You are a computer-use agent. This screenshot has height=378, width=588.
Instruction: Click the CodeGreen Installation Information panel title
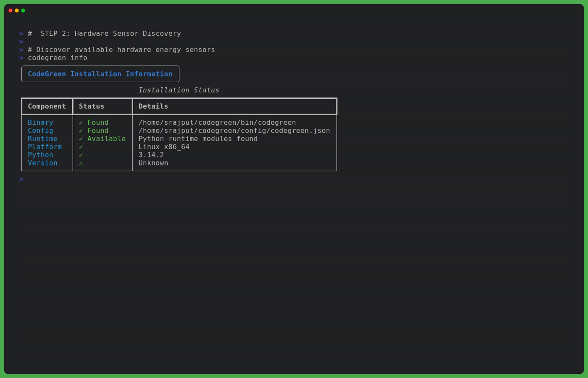(x=100, y=74)
